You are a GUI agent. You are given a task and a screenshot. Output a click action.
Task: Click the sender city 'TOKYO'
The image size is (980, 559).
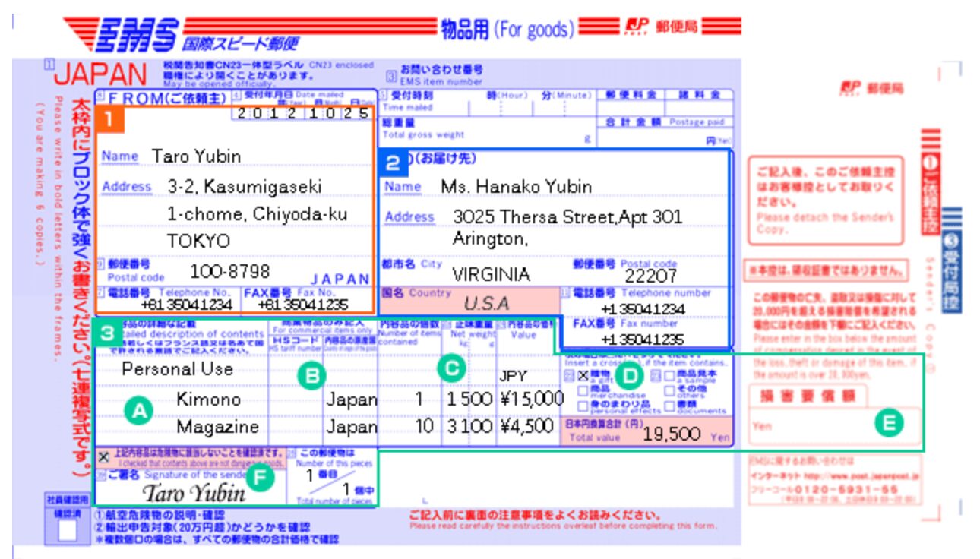198,242
